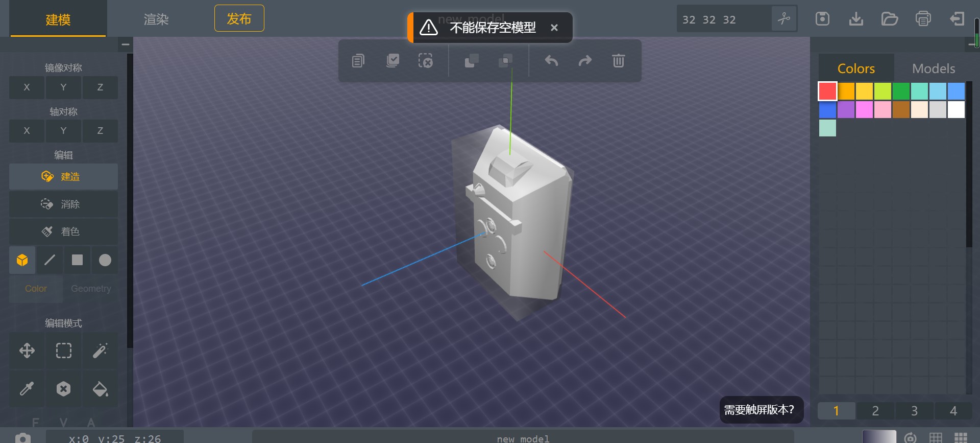Choose the single voxel cube brush

click(x=22, y=260)
